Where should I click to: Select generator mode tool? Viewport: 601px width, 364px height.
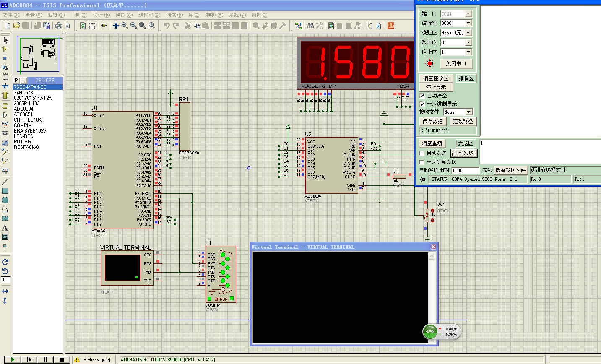pyautogui.click(x=5, y=143)
